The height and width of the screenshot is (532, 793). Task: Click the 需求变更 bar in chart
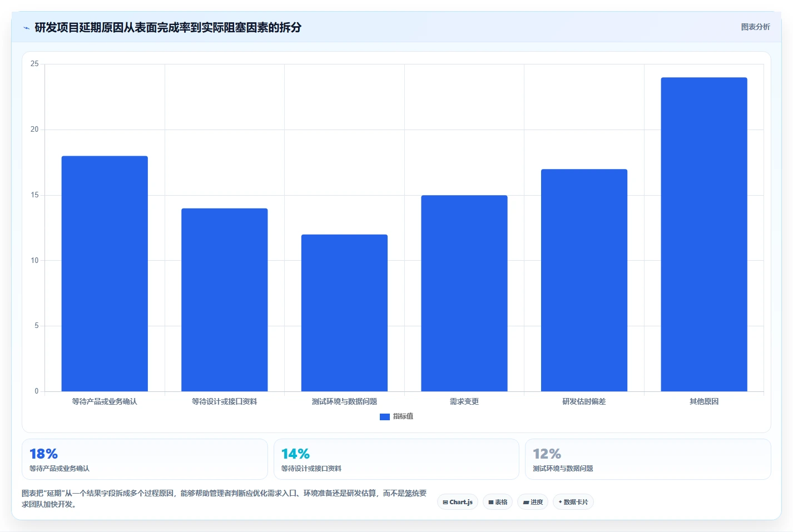pyautogui.click(x=464, y=293)
